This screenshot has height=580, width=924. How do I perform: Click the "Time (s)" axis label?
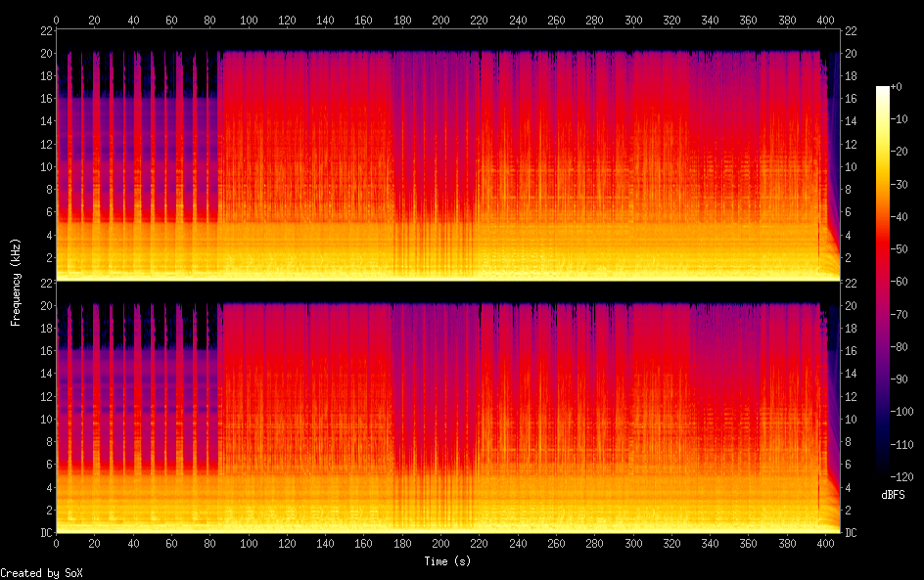(449, 561)
